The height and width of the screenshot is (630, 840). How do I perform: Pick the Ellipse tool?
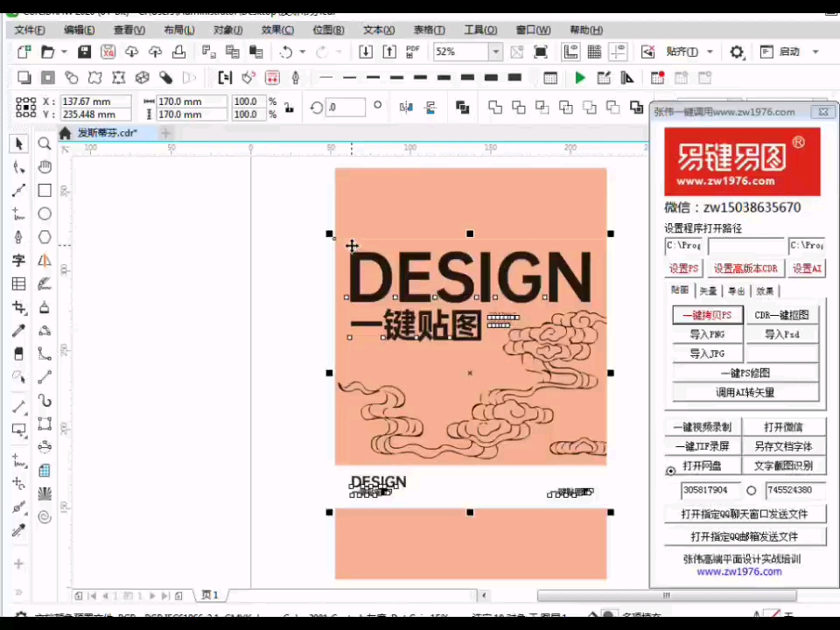pos(45,213)
